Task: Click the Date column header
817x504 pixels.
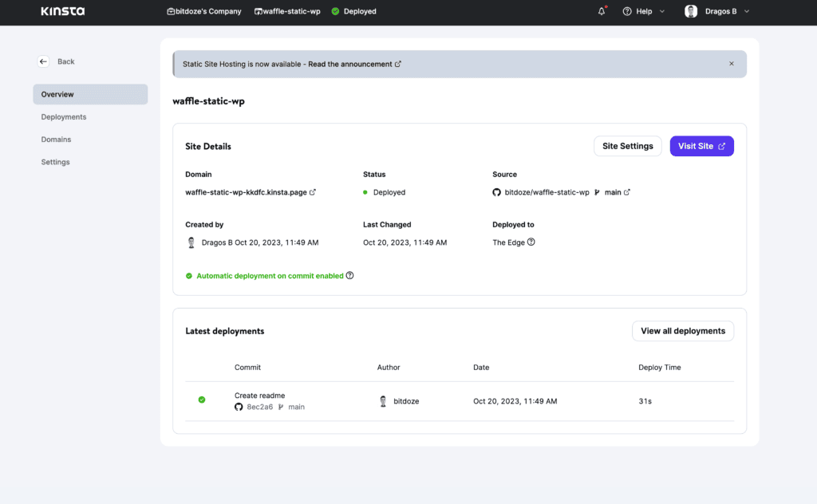Action: coord(481,367)
